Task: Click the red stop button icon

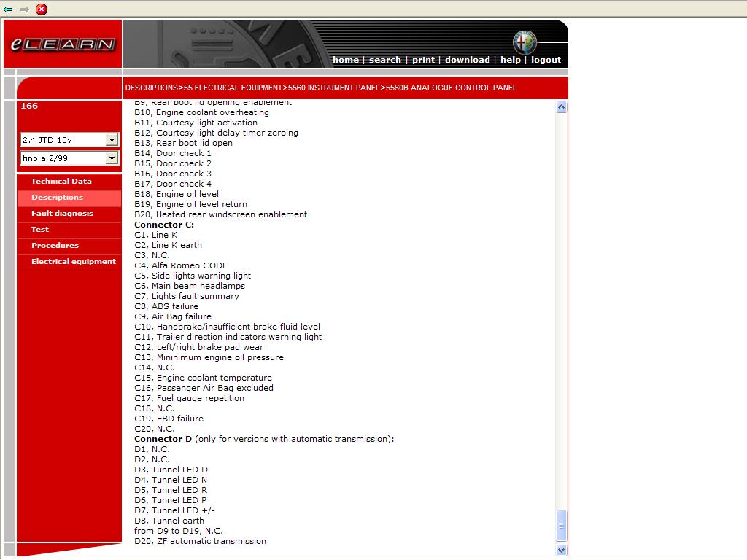Action: point(42,9)
